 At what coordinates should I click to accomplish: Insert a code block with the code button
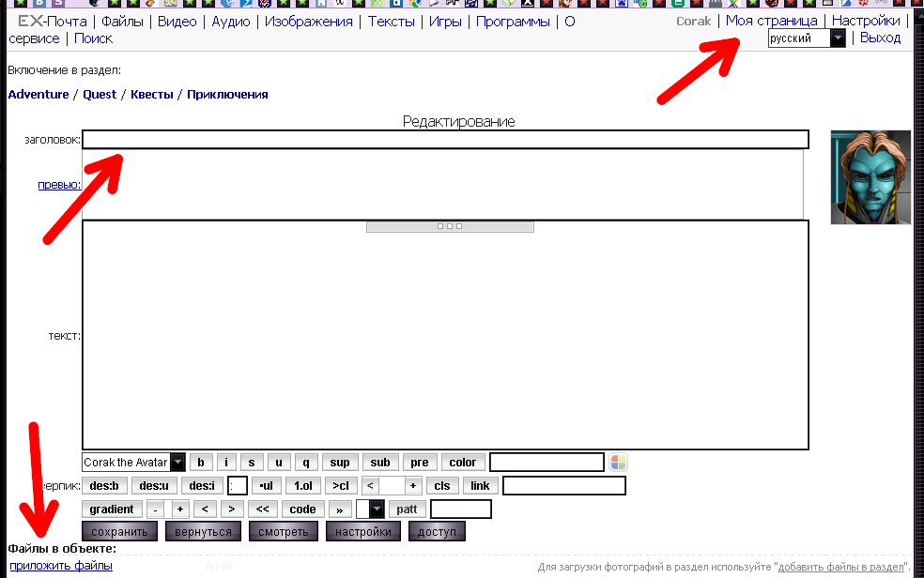(x=302, y=509)
